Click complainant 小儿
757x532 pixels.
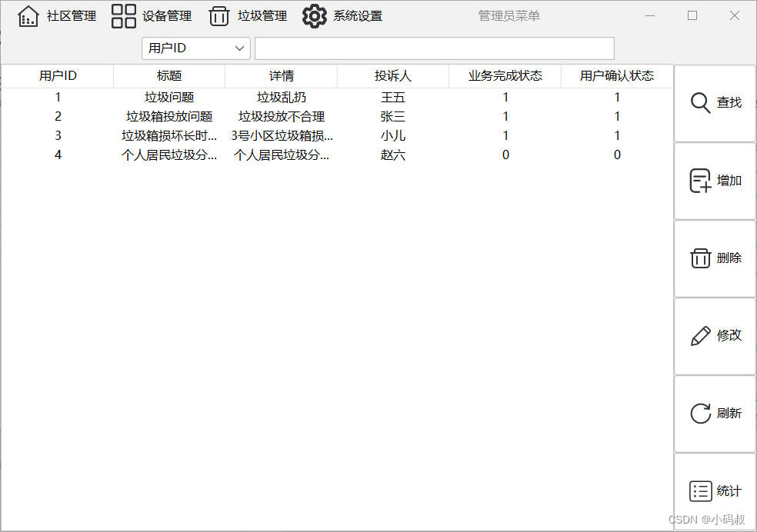[x=392, y=136]
